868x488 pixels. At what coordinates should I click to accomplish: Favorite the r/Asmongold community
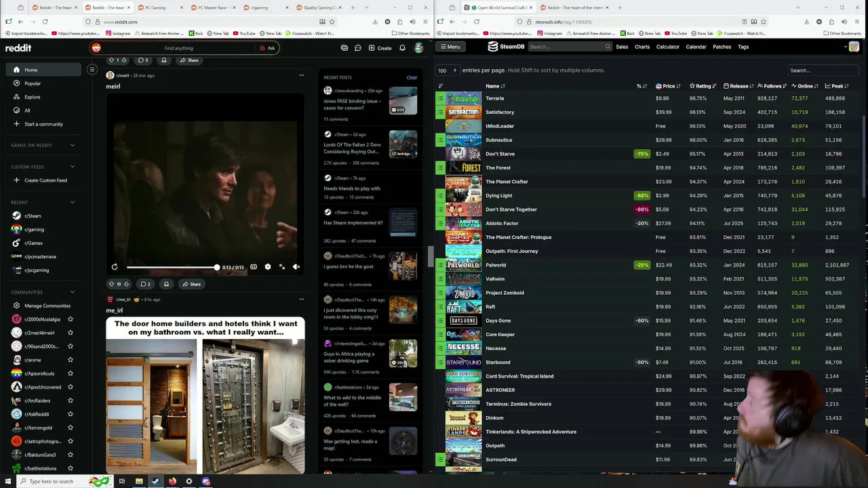click(71, 428)
